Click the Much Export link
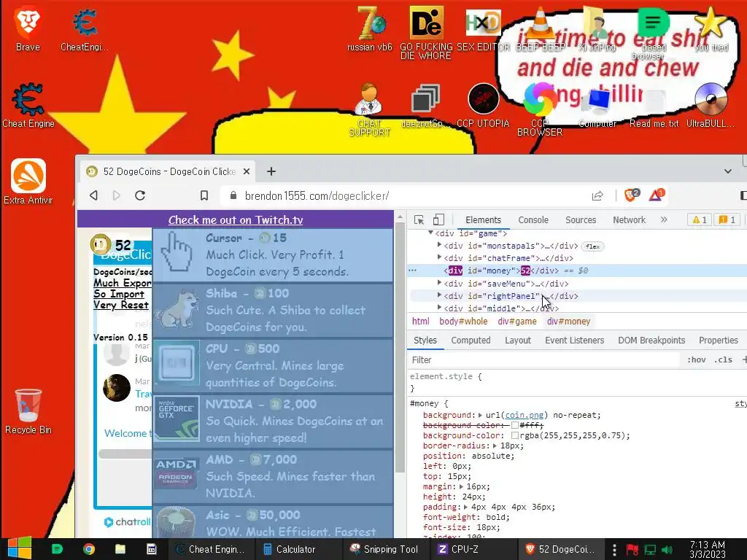Screen dimensions: 747x560 [x=123, y=283]
